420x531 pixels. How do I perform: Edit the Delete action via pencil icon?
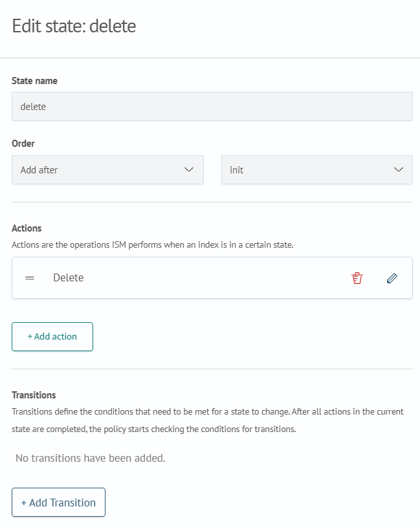pyautogui.click(x=392, y=278)
